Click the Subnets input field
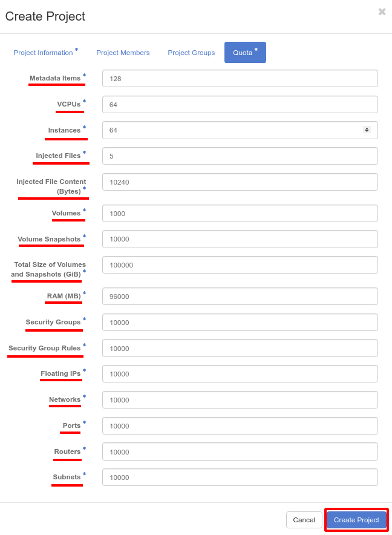This screenshot has height=535, width=392. (240, 477)
